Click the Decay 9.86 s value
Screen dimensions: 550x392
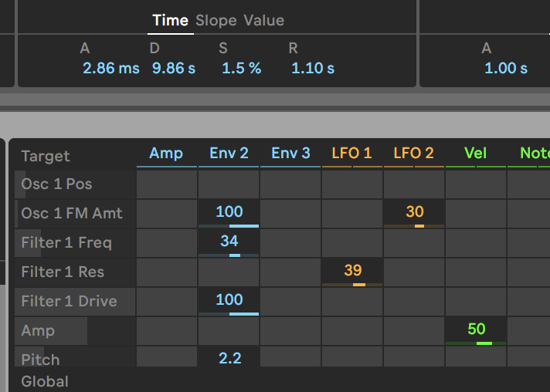pyautogui.click(x=174, y=68)
